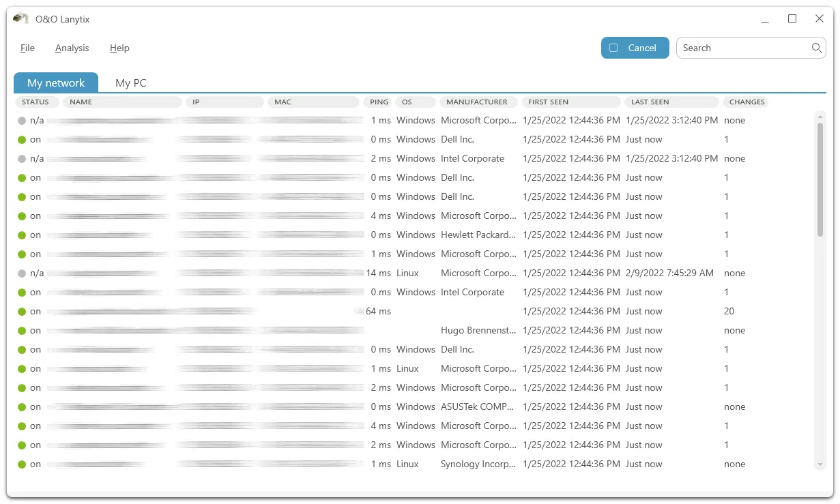Click "Linux" in the Synology row
Screen dimensions: 840x504
coord(407,464)
